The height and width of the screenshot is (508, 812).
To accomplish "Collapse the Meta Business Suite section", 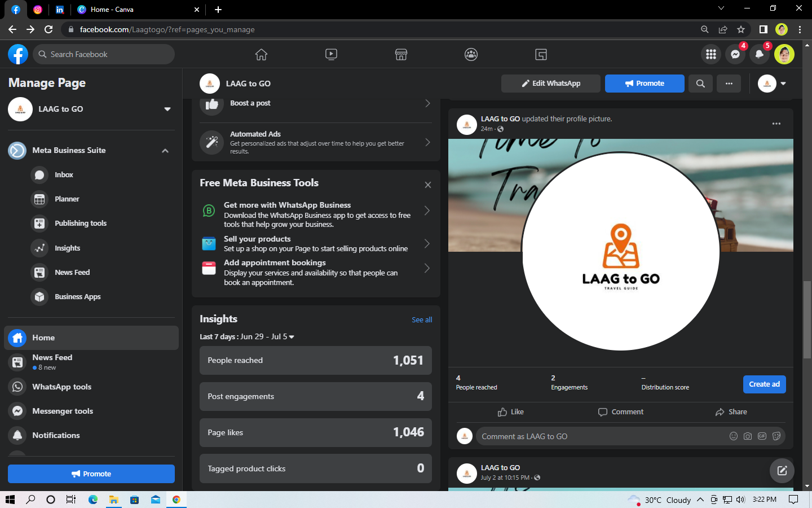I will [165, 151].
